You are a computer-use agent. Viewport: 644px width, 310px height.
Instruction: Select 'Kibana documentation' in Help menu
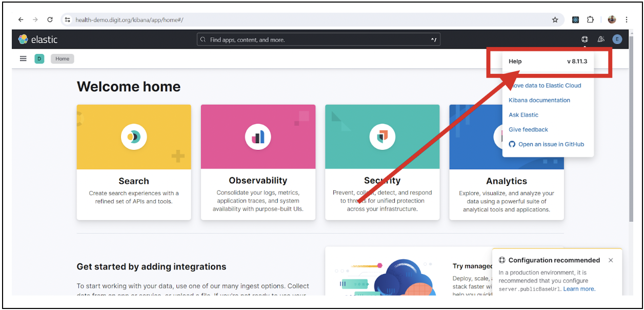point(539,100)
